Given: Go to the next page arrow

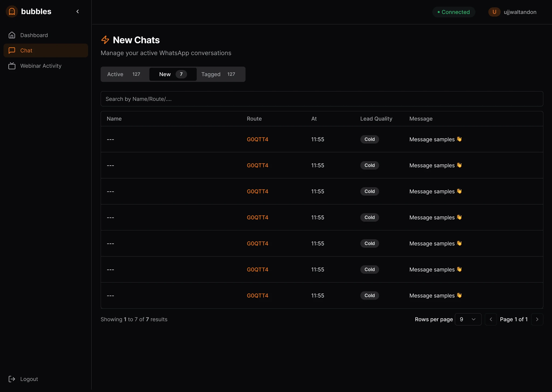Looking at the screenshot, I should pos(537,319).
